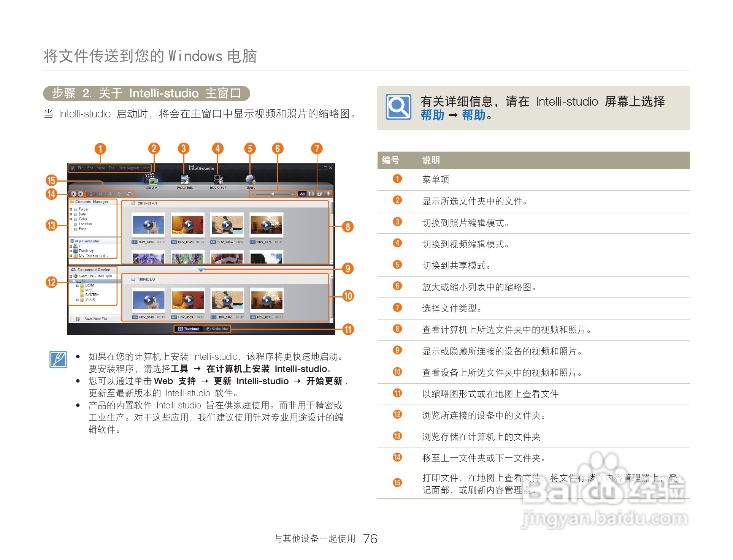733x560 pixels.
Task: Click the device files pane scrollbar
Action: (x=332, y=298)
